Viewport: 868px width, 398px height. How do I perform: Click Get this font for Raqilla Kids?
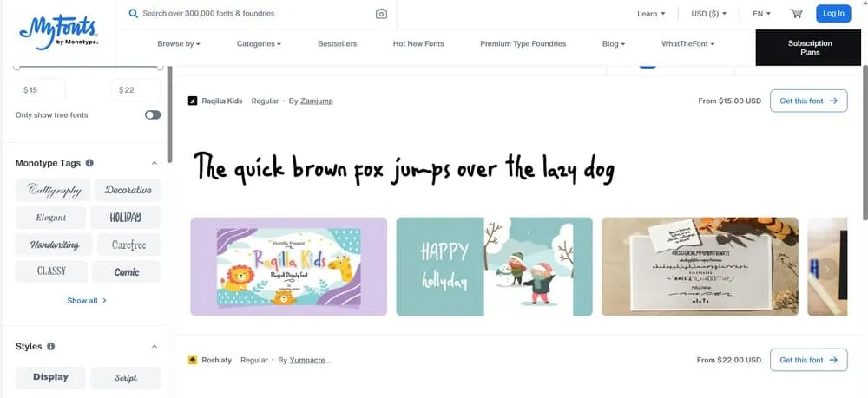point(808,101)
